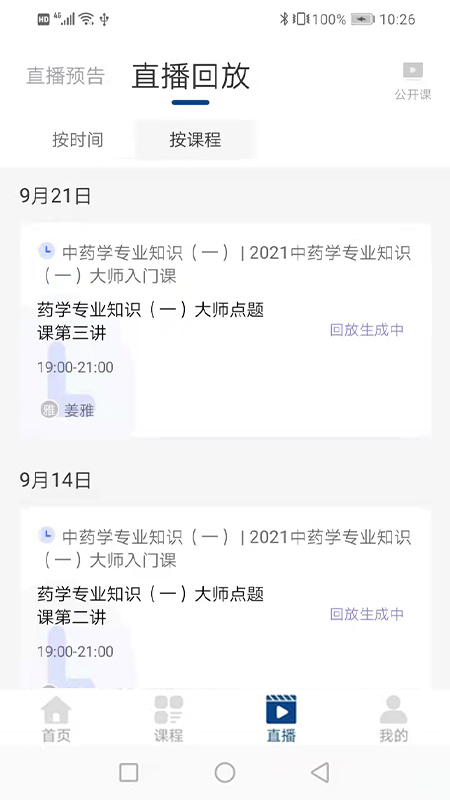Screen dimensions: 450x800
Task: Tap the 直播 clapperboard icon
Action: point(281,710)
